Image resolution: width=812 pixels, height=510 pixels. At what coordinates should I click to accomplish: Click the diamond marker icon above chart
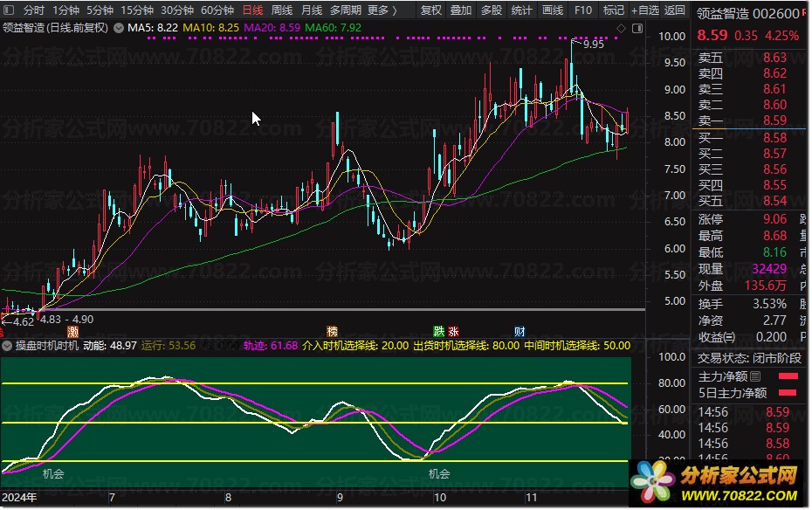coord(621,29)
